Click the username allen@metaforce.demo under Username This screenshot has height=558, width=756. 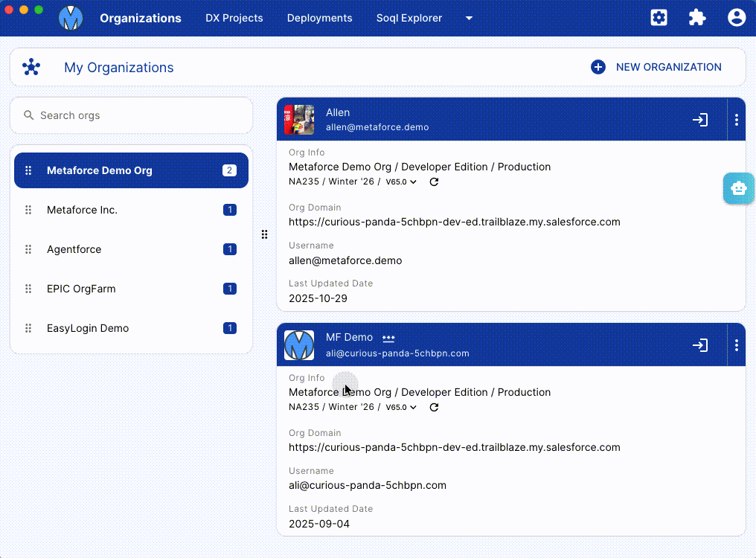pos(345,260)
